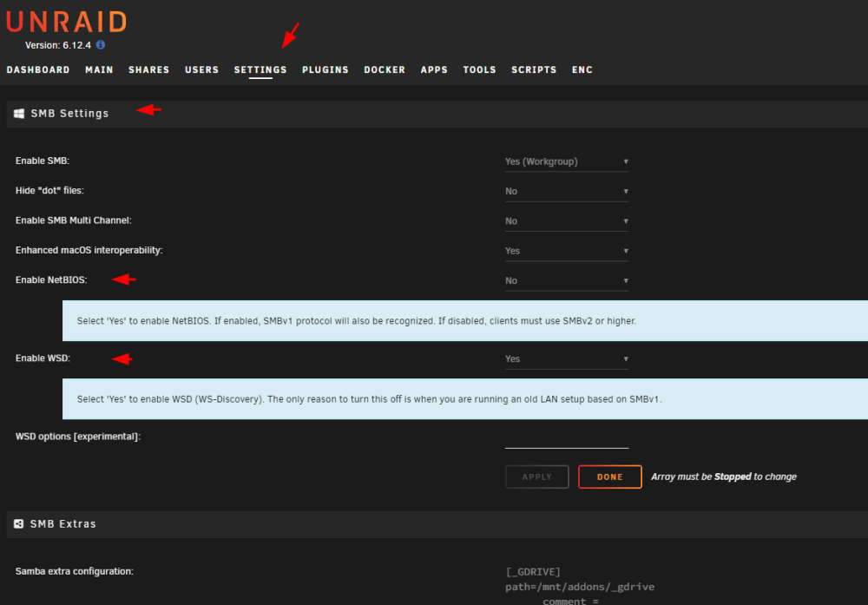
Task: Switch to the Tools tab
Action: pos(479,69)
